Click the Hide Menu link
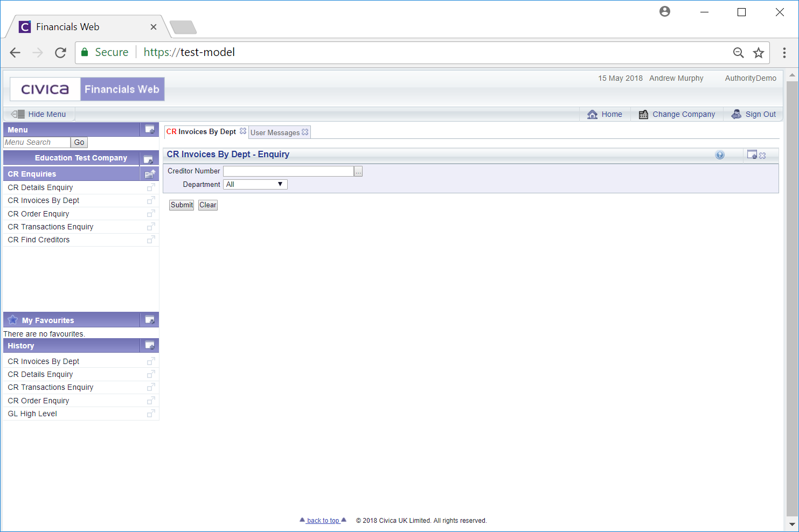This screenshot has height=532, width=799. [47, 114]
